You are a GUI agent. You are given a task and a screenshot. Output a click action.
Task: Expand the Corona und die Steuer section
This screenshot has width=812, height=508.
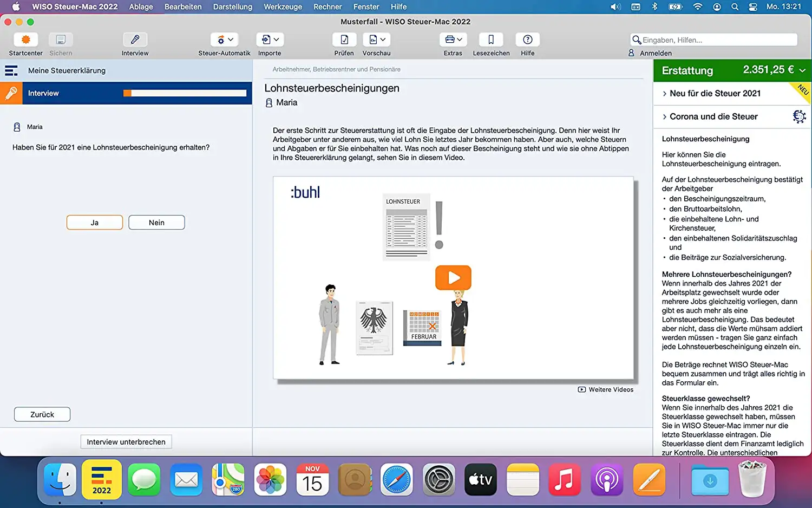tap(713, 116)
